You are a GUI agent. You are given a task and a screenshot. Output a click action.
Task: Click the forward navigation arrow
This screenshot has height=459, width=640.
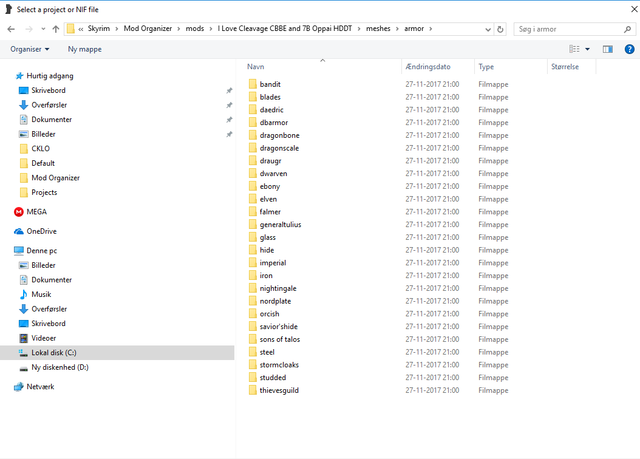(29, 29)
